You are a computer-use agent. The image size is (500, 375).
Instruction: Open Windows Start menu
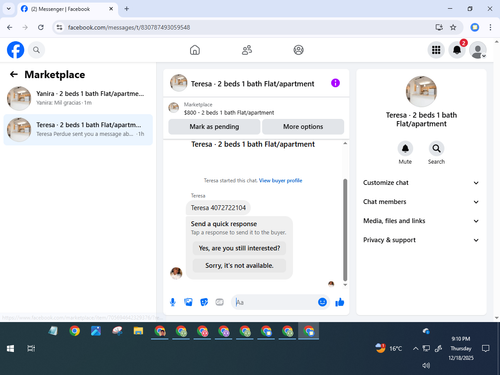10,349
